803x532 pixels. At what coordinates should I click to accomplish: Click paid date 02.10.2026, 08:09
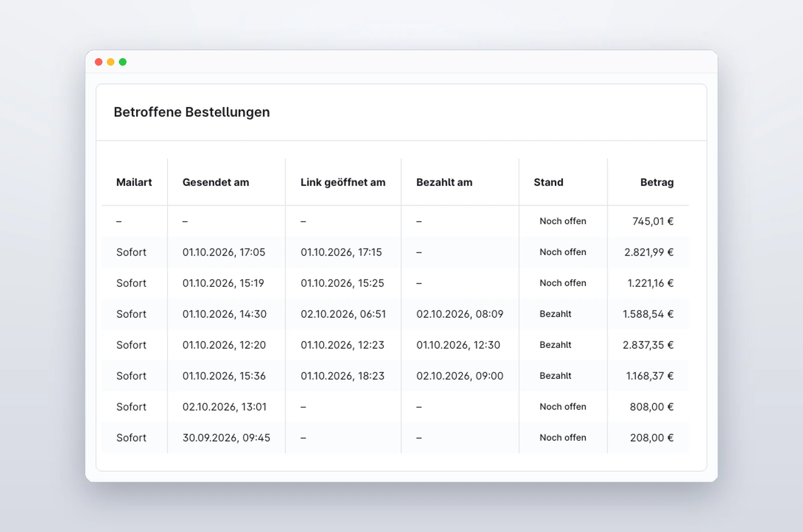[x=460, y=314]
